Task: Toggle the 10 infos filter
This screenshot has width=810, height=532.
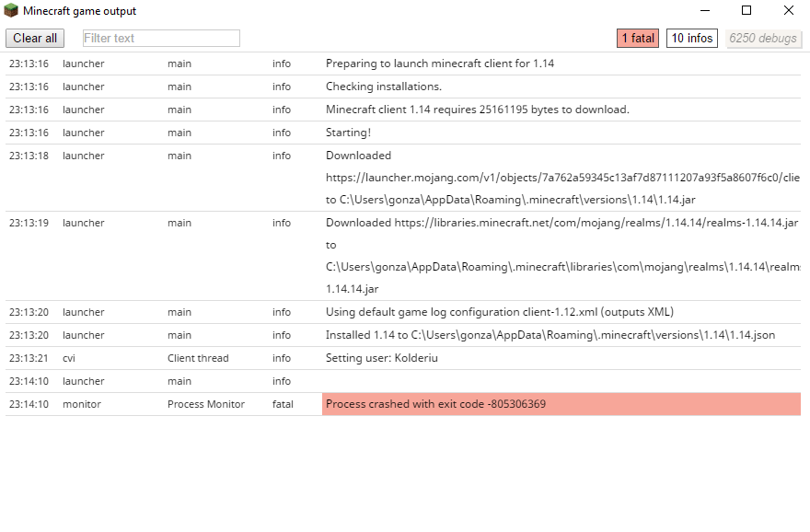Action: (691, 38)
